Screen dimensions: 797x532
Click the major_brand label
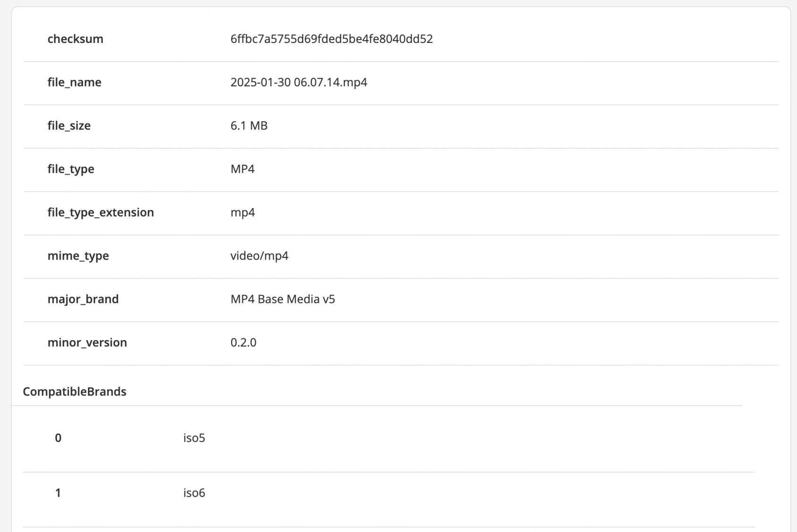(x=83, y=299)
